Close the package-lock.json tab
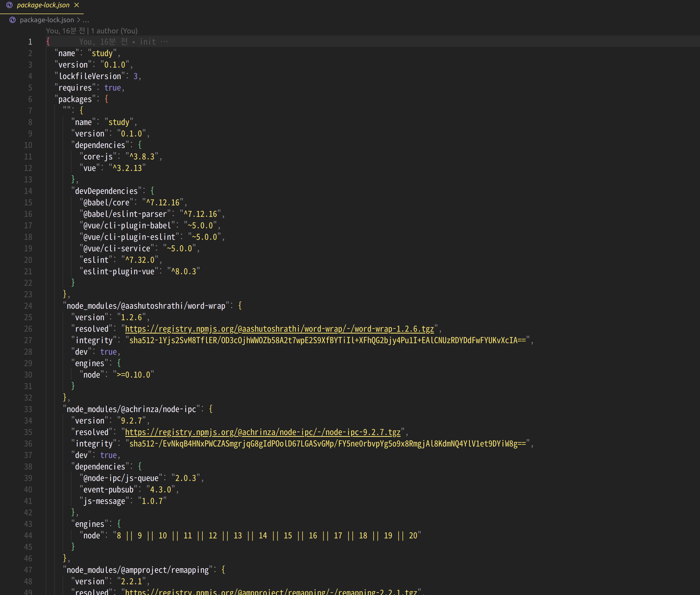700x595 pixels. tap(76, 5)
